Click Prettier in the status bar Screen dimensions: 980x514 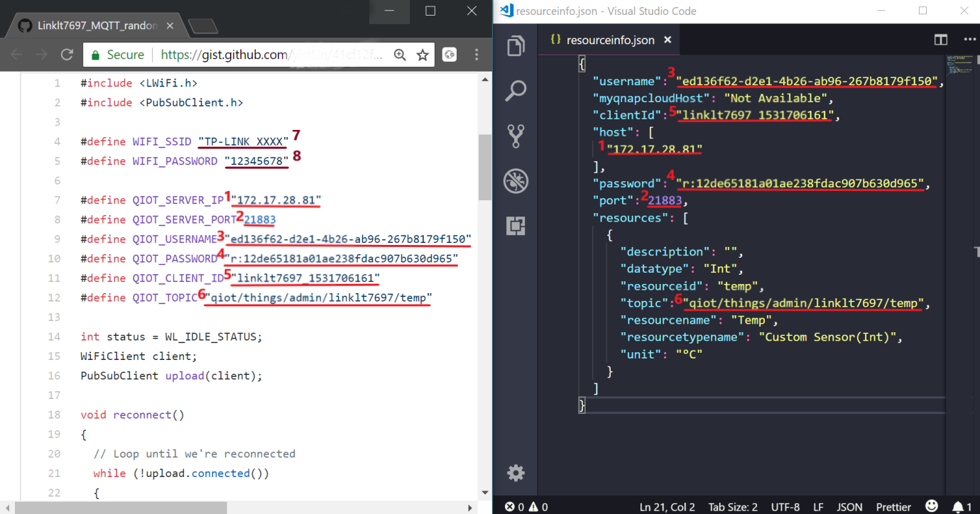(x=893, y=507)
